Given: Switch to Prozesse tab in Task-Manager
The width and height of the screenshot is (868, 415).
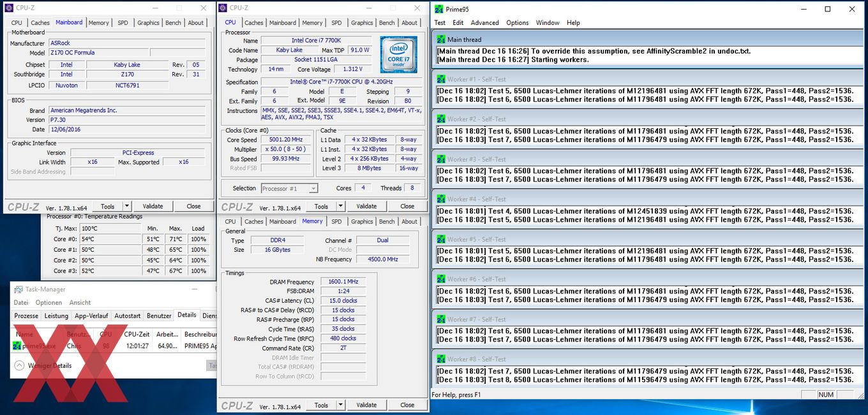Looking at the screenshot, I should coord(26,316).
